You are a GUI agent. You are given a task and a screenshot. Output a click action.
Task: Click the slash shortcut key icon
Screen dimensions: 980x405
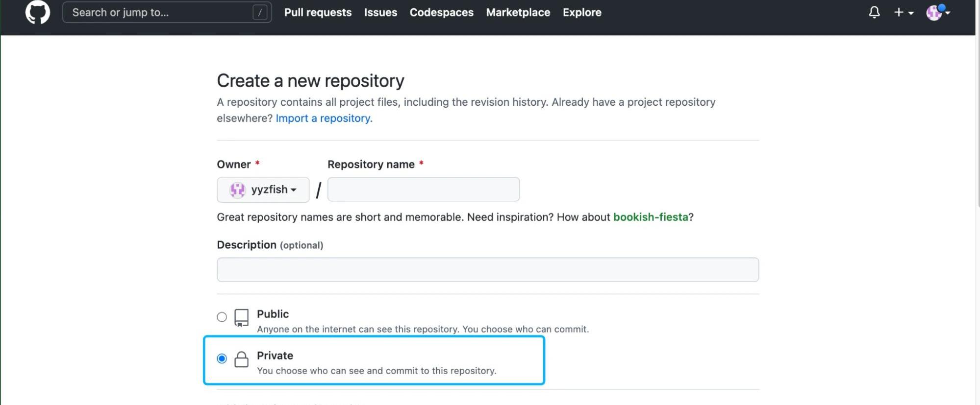[x=260, y=13]
